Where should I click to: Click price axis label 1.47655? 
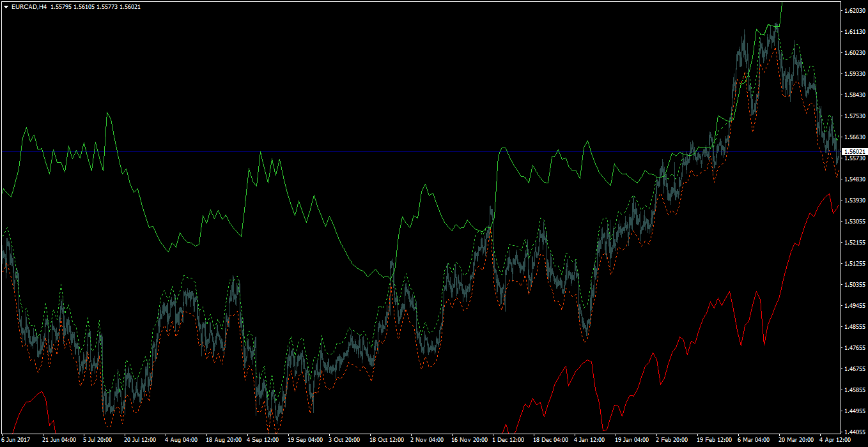click(855, 348)
